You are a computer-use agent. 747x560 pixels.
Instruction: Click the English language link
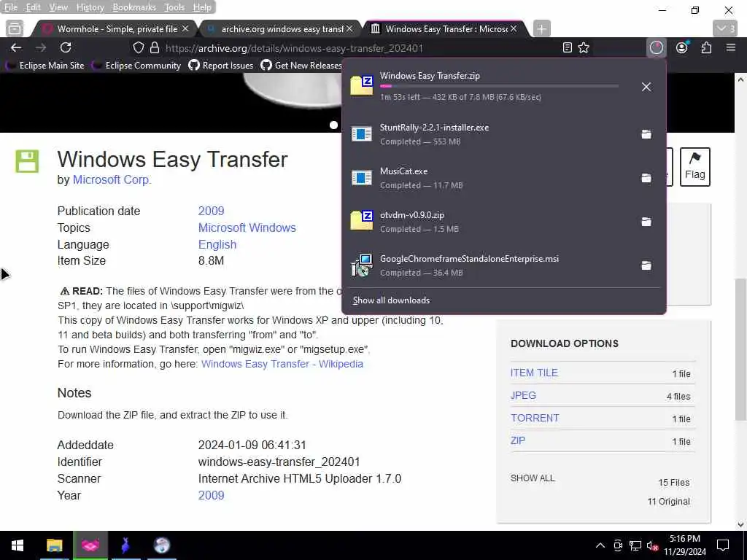click(x=217, y=244)
